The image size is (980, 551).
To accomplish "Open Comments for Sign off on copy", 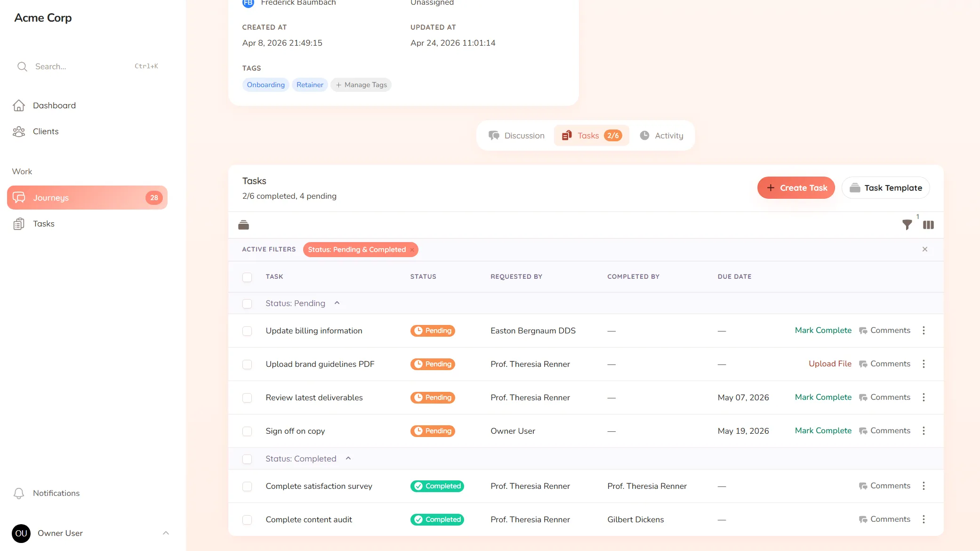I will [884, 431].
